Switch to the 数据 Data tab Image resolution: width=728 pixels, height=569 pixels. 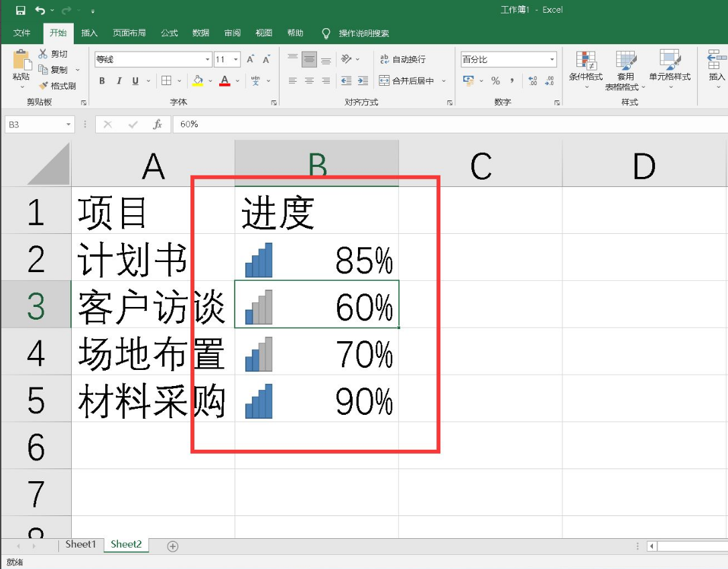coord(200,33)
